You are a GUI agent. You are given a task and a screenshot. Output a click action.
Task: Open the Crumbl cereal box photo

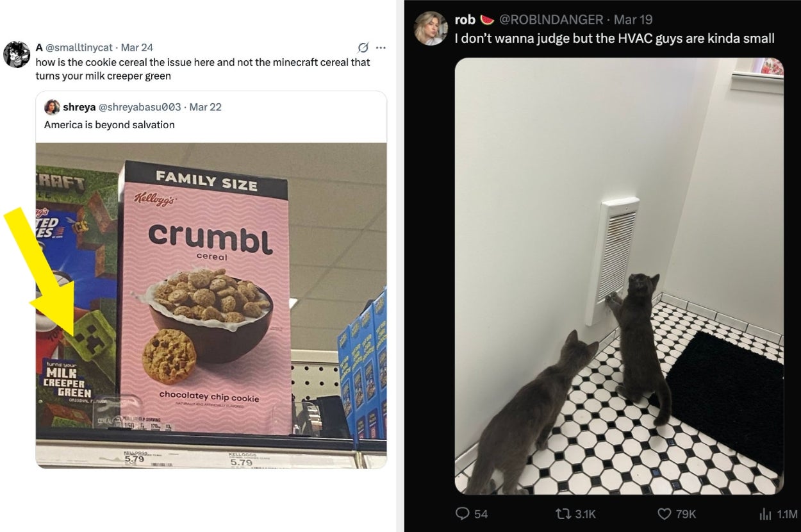211,305
